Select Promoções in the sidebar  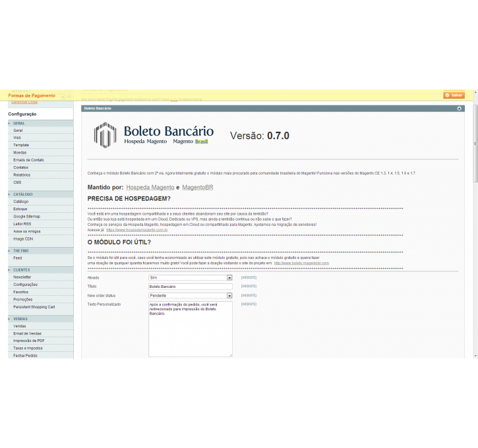(40, 299)
